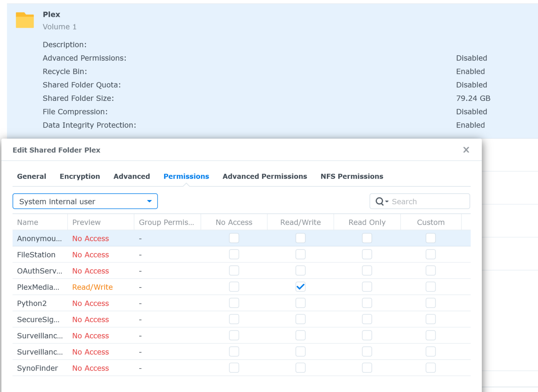Open the Advanced Permissions tab
This screenshot has width=538, height=392.
pyautogui.click(x=265, y=176)
